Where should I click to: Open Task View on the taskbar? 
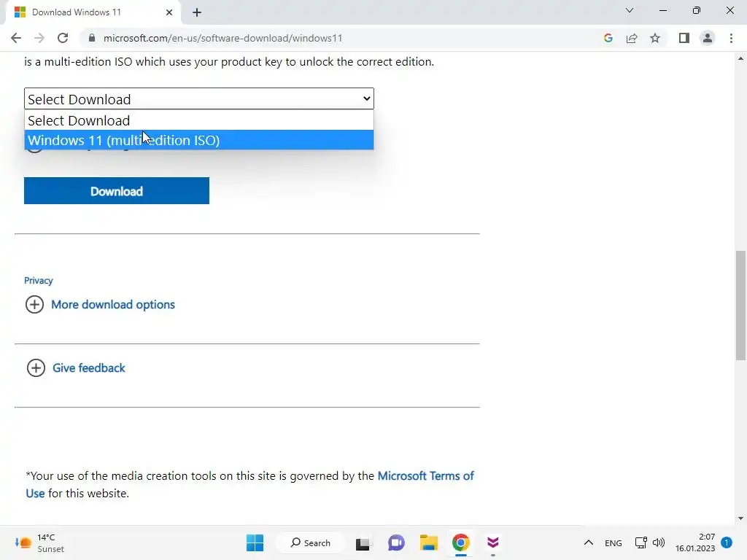[363, 542]
